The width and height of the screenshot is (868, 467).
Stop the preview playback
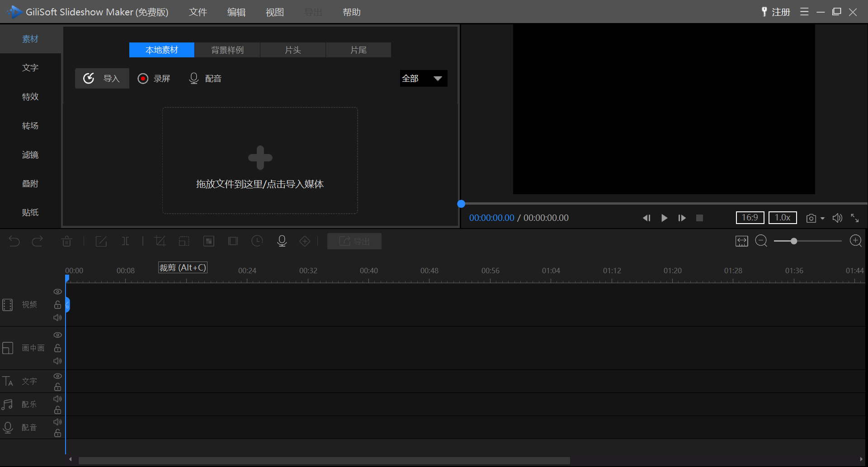point(699,218)
